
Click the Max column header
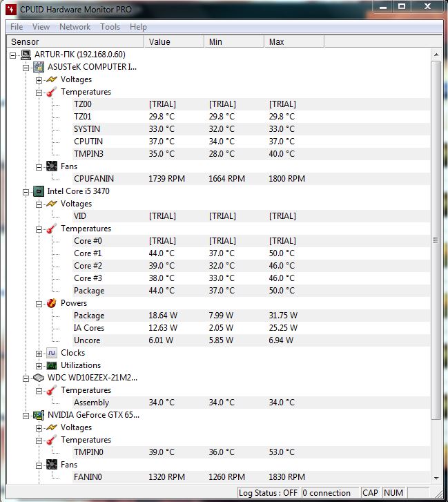click(x=294, y=42)
